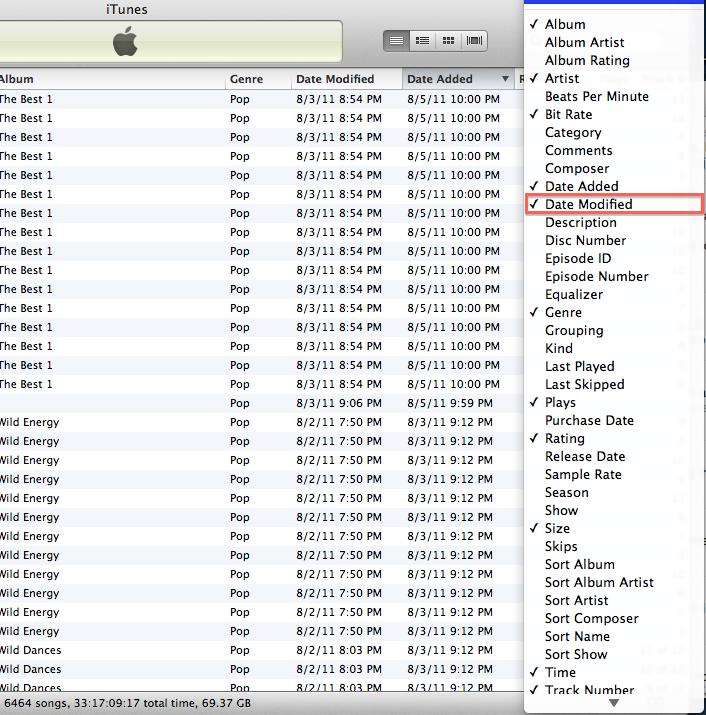Click the down arrow to see more menu items
Screen dimensions: 706x715
coord(614,703)
